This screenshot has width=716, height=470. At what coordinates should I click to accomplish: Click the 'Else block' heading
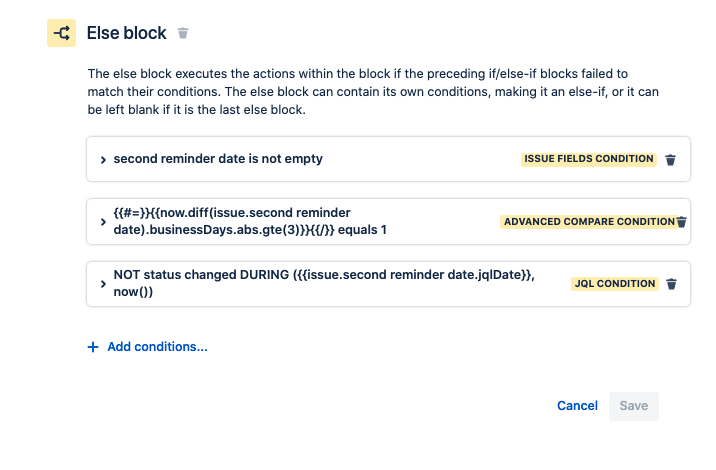(127, 33)
